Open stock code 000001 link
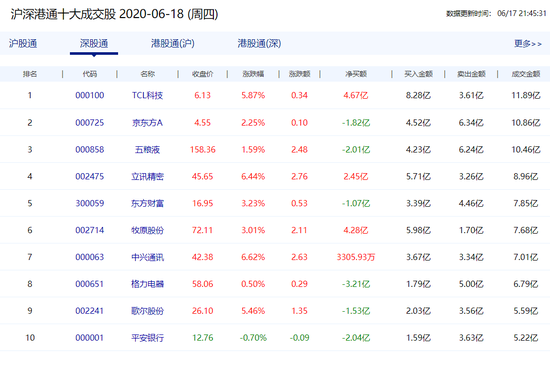 click(x=90, y=338)
